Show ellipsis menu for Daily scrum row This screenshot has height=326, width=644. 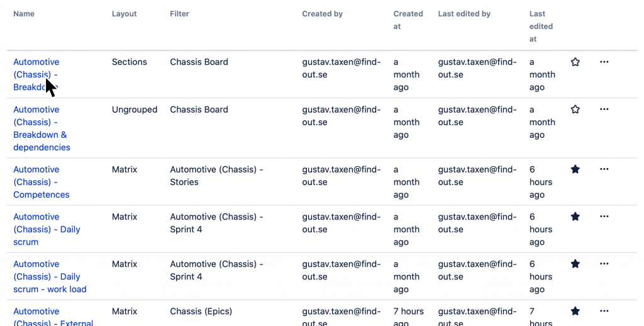click(x=604, y=216)
